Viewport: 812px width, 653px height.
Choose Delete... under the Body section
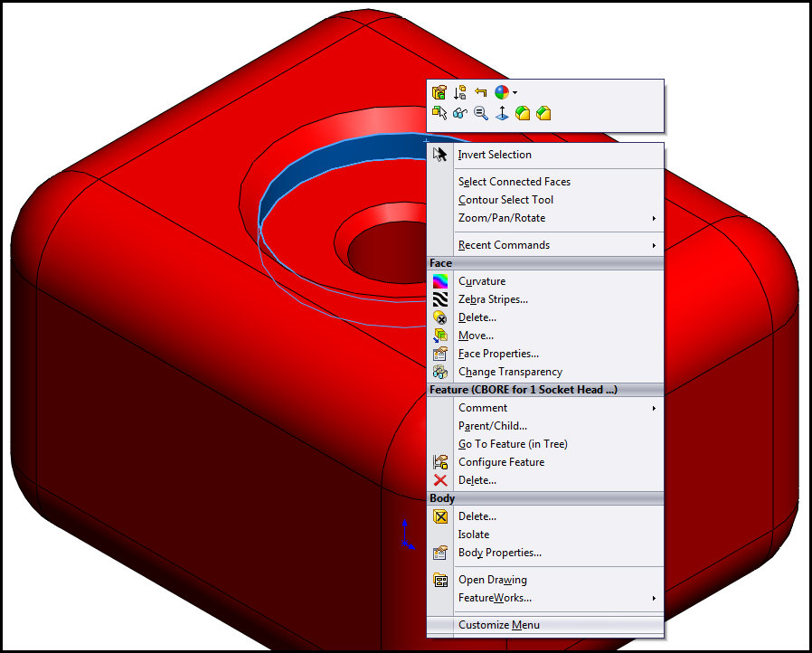click(x=545, y=516)
